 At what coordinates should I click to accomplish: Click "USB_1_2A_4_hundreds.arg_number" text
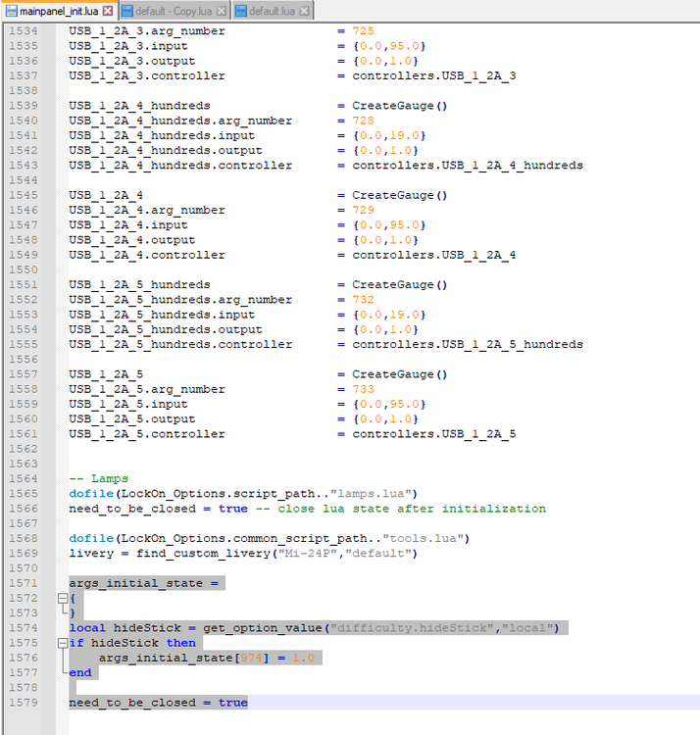180,121
